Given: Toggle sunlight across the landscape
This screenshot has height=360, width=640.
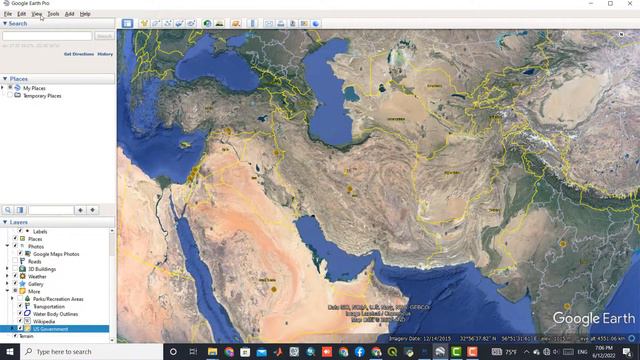Looking at the screenshot, I should click(220, 23).
